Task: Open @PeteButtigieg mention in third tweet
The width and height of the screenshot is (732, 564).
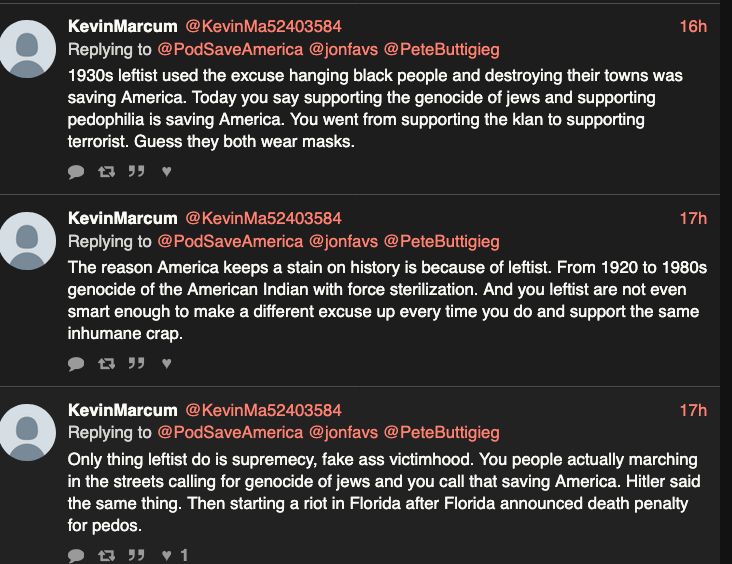Action: [x=442, y=433]
